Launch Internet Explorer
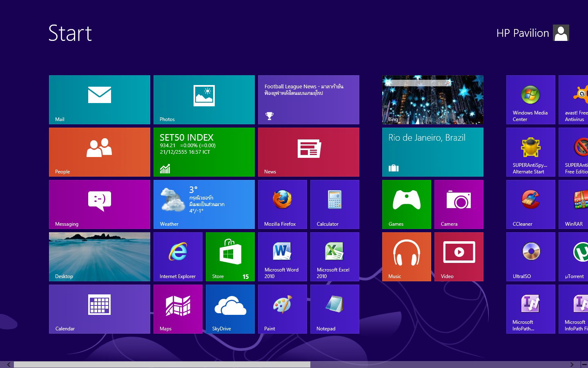Image resolution: width=588 pixels, height=368 pixels. pyautogui.click(x=178, y=257)
